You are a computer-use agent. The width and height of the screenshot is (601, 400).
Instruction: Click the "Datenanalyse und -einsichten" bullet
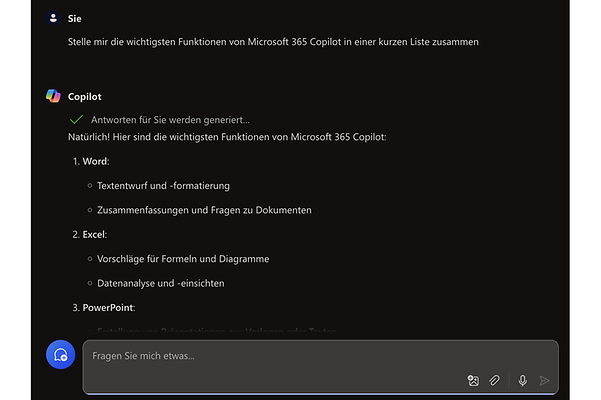tap(160, 283)
